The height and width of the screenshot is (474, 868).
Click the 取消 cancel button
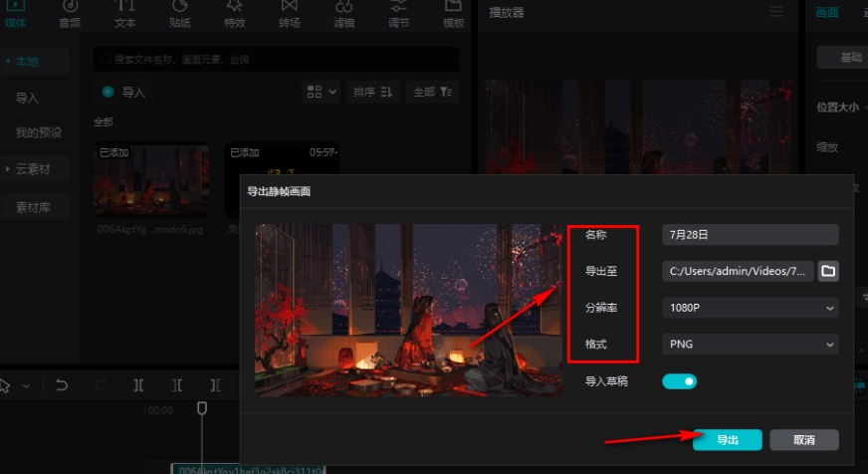click(x=803, y=440)
